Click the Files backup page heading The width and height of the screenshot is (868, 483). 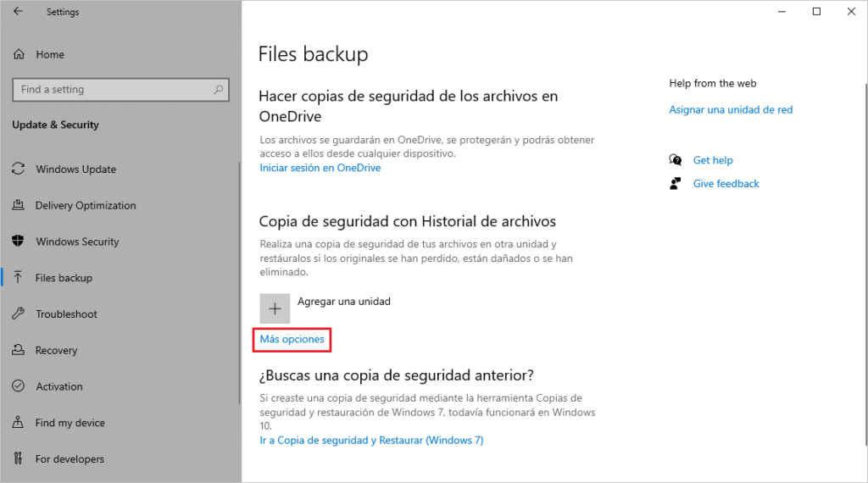click(314, 54)
